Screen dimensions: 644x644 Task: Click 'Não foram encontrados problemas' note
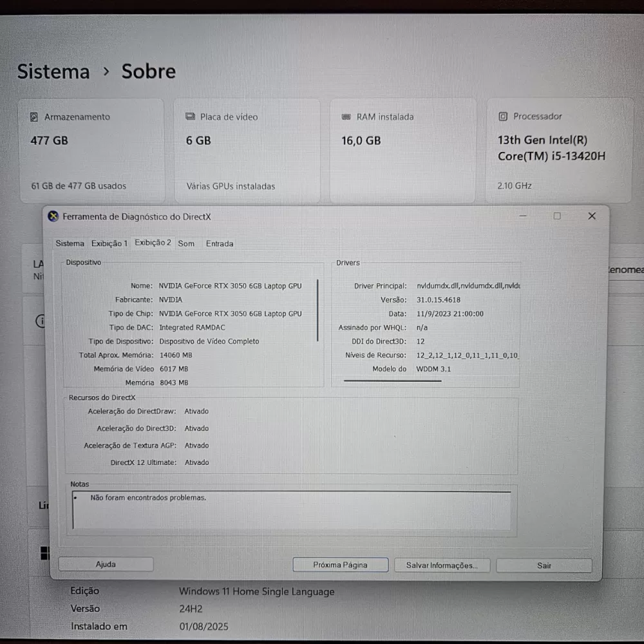coord(148,498)
